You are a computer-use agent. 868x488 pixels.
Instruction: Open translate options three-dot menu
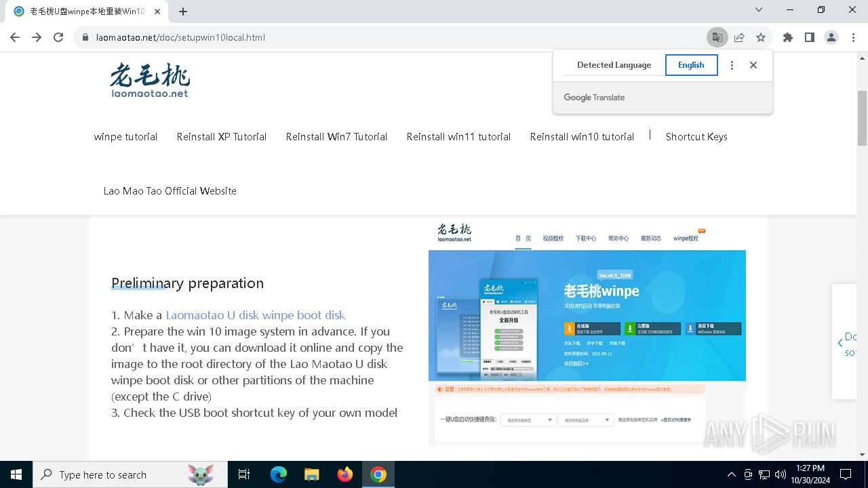(732, 65)
